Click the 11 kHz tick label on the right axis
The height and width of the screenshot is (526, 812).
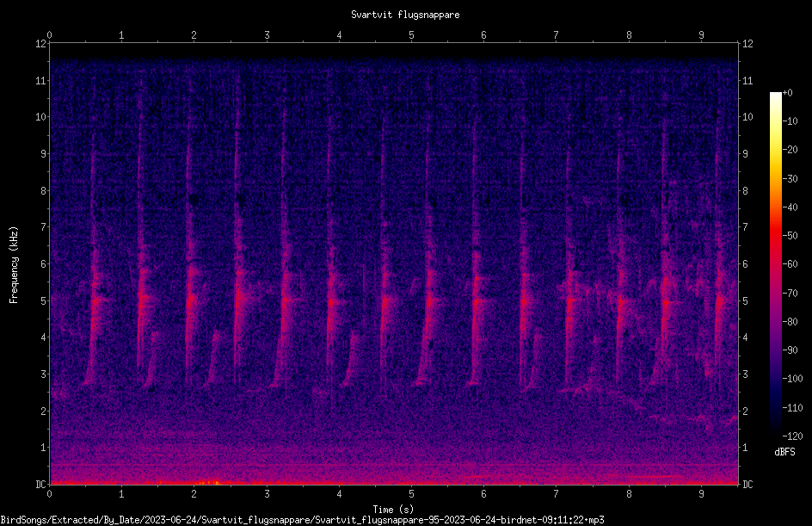coord(747,80)
